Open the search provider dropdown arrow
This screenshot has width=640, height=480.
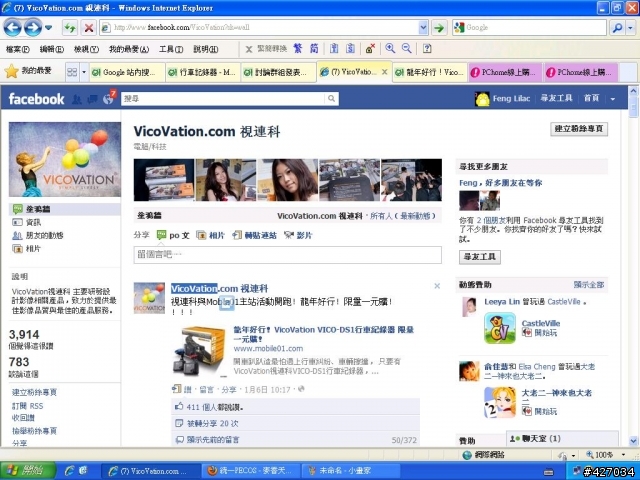[x=631, y=28]
